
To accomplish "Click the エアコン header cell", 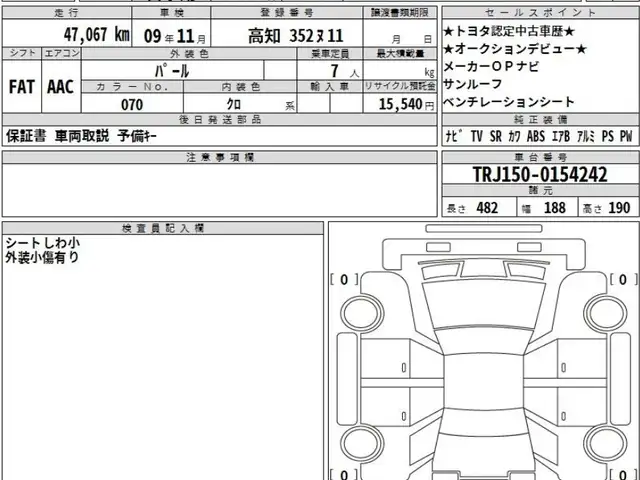I will (x=62, y=53).
